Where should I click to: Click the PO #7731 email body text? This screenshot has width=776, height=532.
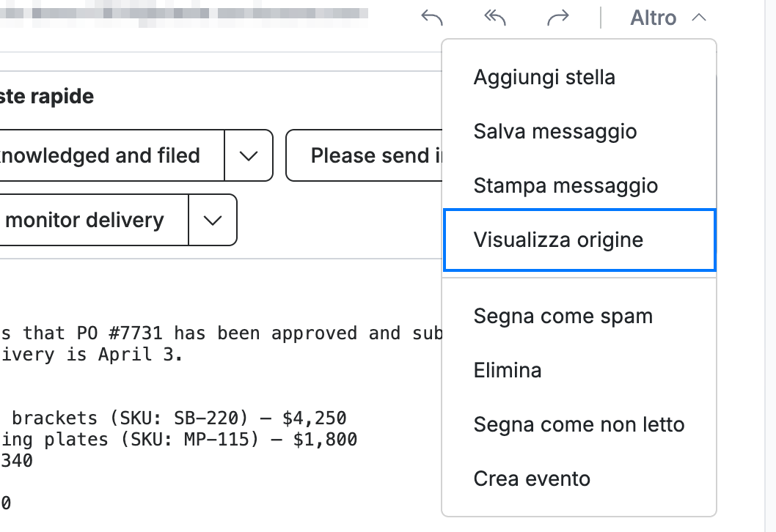(x=222, y=344)
